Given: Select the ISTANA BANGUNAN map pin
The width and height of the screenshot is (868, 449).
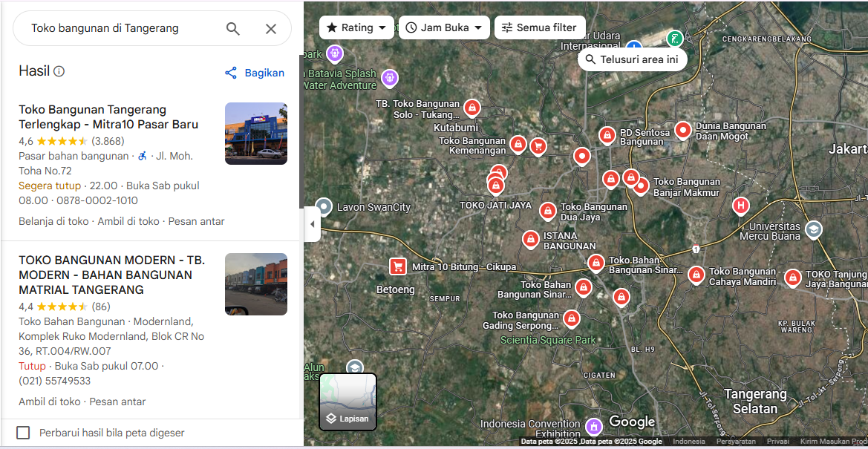Looking at the screenshot, I should point(531,239).
